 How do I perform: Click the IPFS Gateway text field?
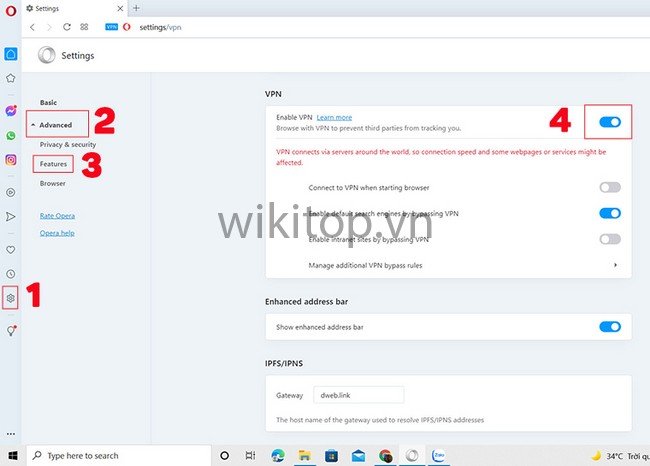click(x=358, y=395)
